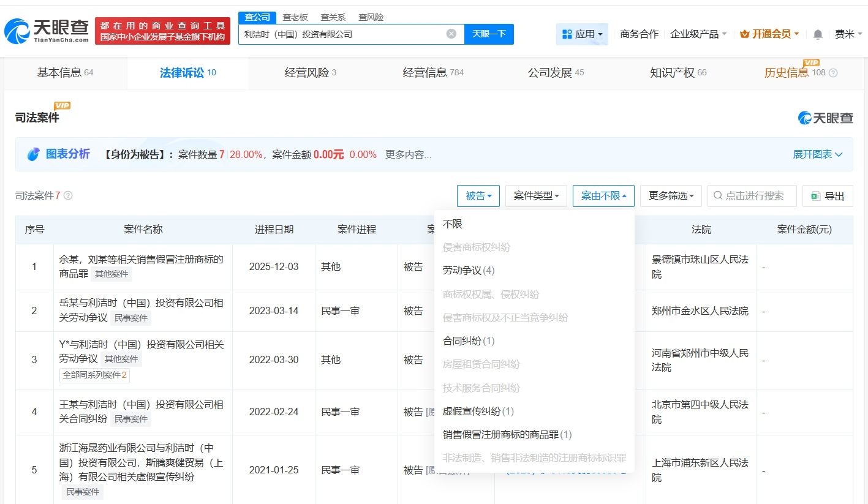Click the 图表分析 chart icon

[33, 154]
